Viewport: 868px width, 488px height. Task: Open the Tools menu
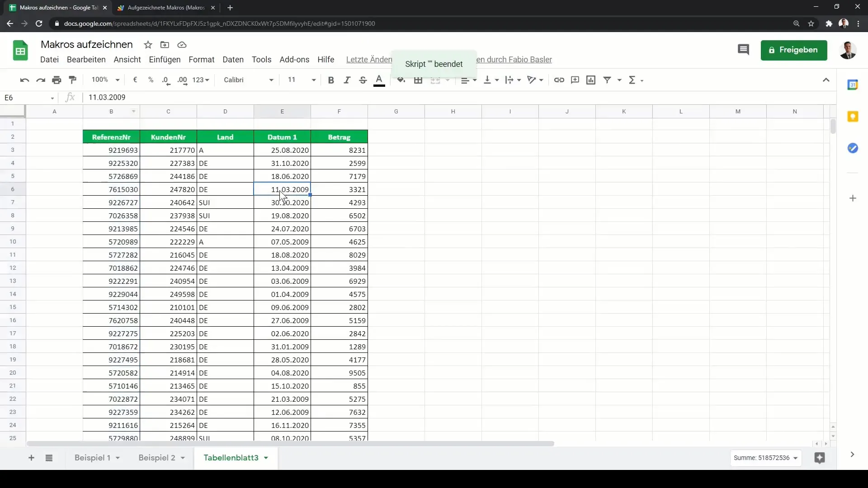[261, 60]
